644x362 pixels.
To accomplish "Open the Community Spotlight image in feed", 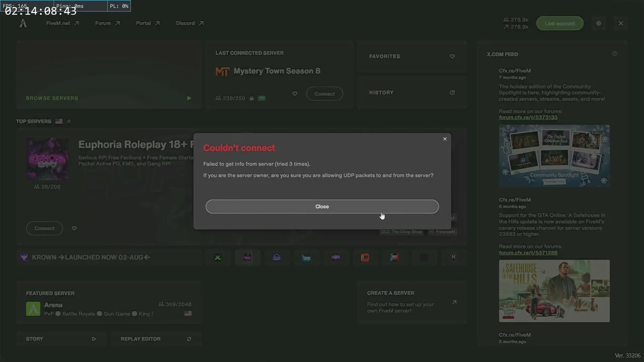I will (x=554, y=156).
